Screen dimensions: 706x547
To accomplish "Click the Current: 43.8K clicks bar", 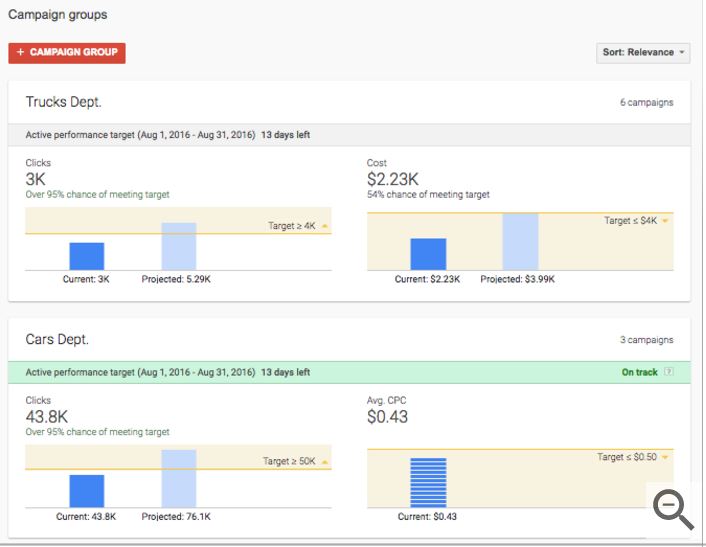I will (x=86, y=491).
